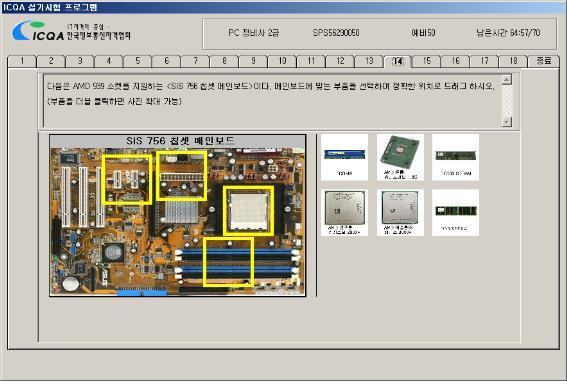Jump to question tab 4

tap(109, 61)
